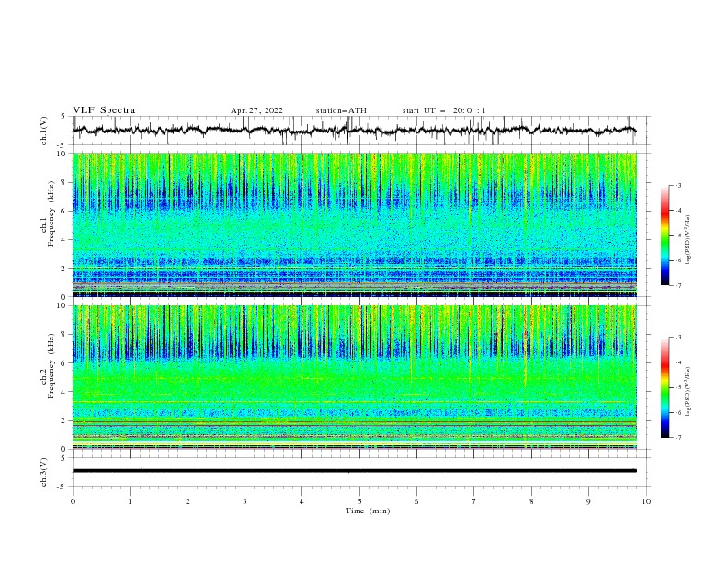Click the "3" tick on the time axis

[245, 501]
